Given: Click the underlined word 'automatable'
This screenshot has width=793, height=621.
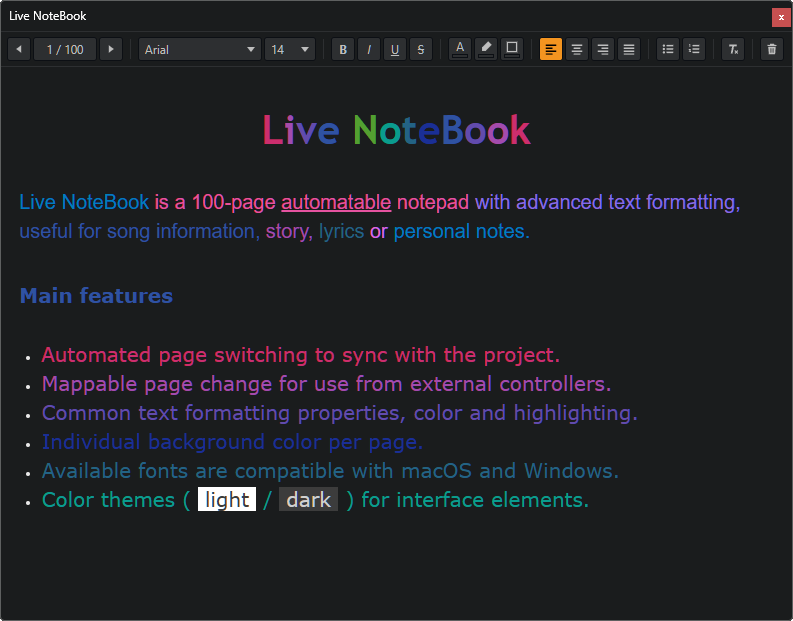Looking at the screenshot, I should click(336, 202).
